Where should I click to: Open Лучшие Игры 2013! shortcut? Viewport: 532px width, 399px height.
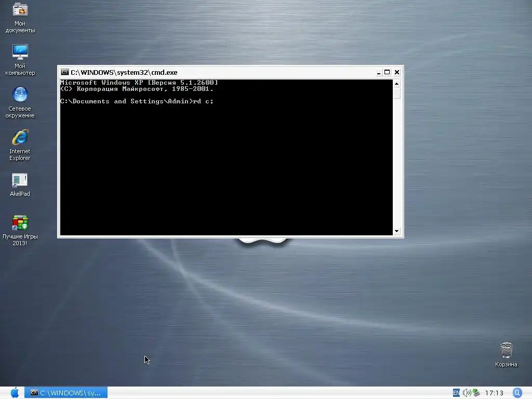pos(20,230)
